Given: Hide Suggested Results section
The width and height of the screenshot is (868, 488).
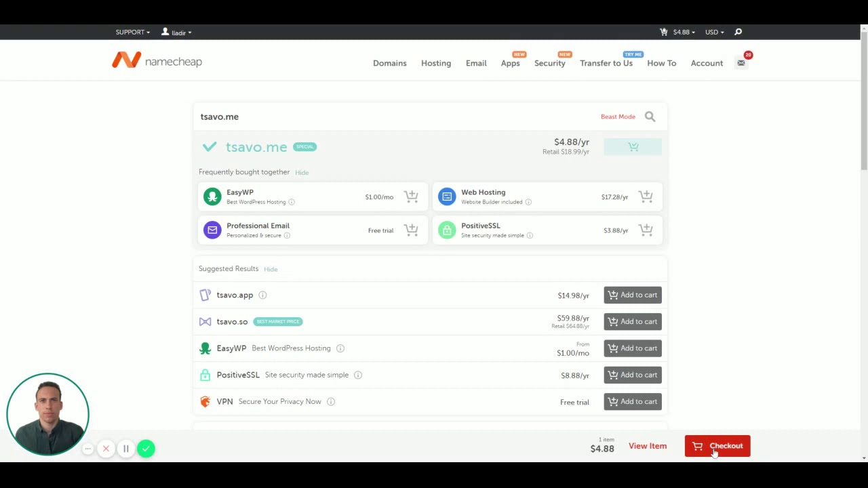Looking at the screenshot, I should coord(271,269).
